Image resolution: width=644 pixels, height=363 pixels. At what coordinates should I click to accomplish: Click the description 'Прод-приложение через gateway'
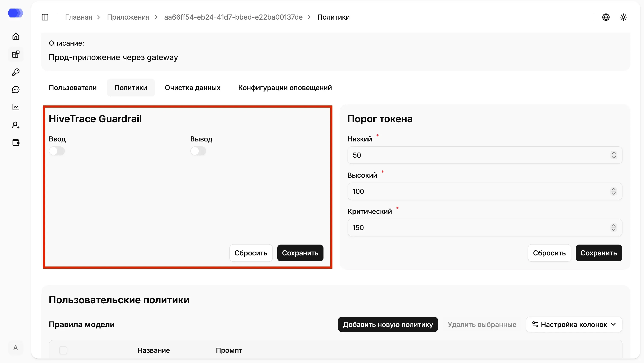tap(113, 57)
